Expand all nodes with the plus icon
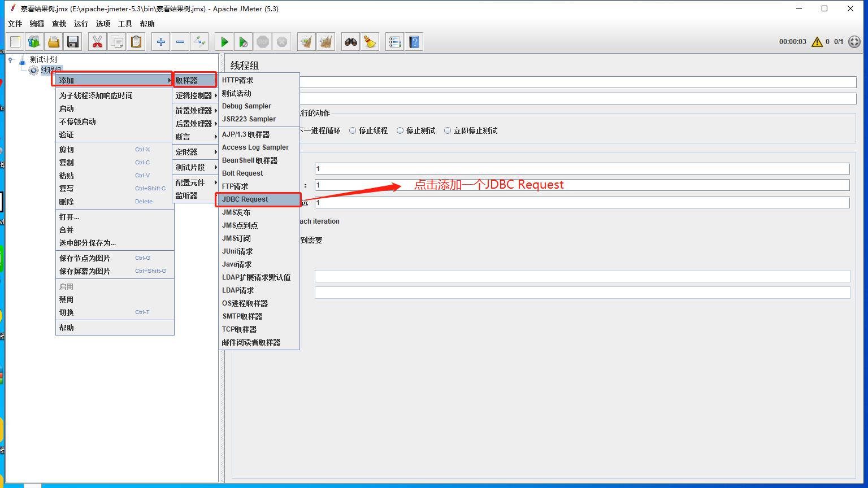This screenshot has height=488, width=868. pyautogui.click(x=161, y=42)
